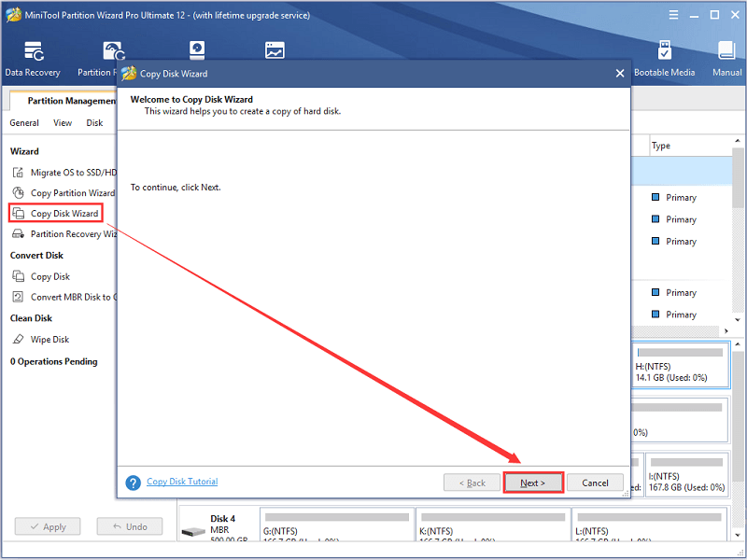Open the Bootable Media tool
This screenshot has width=747, height=560.
(x=664, y=59)
